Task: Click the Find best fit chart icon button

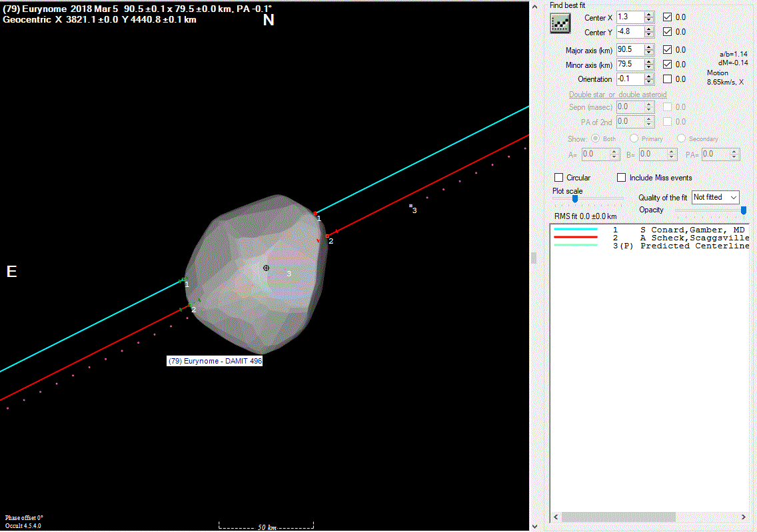Action: point(560,23)
